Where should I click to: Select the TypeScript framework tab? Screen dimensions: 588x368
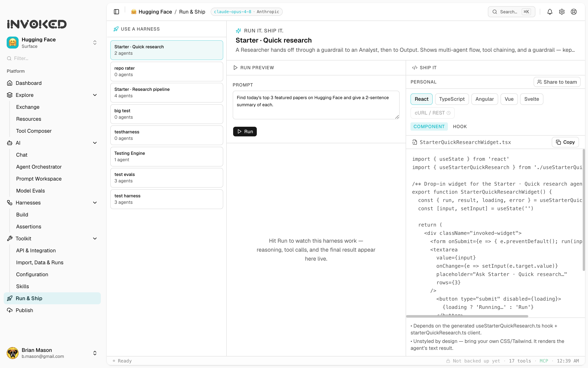tap(452, 99)
